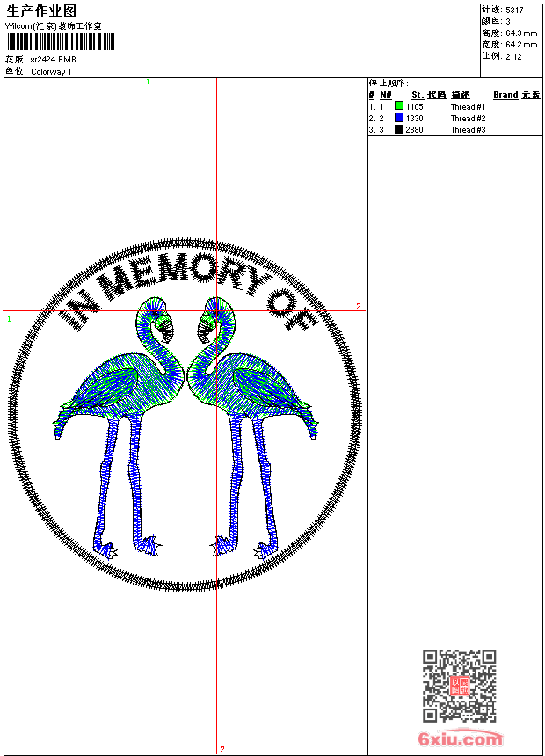The image size is (545, 756).
Task: Click the QR code at bottom right
Action: coord(460,686)
